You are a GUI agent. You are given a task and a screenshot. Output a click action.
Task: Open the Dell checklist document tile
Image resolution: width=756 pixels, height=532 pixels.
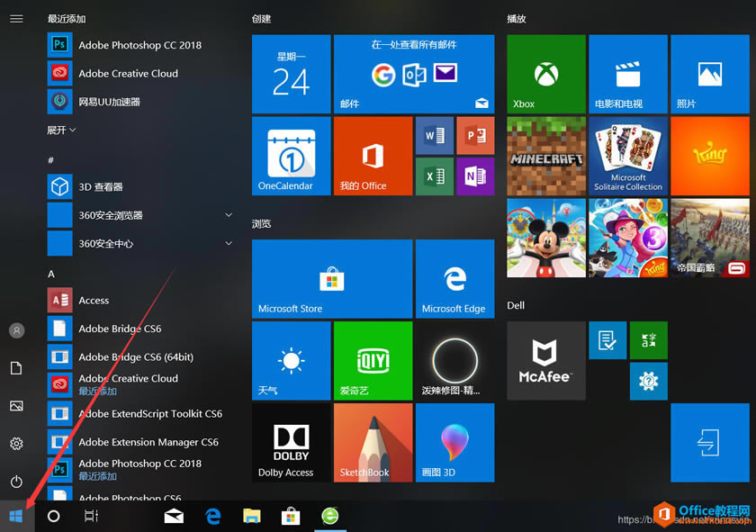(x=607, y=340)
